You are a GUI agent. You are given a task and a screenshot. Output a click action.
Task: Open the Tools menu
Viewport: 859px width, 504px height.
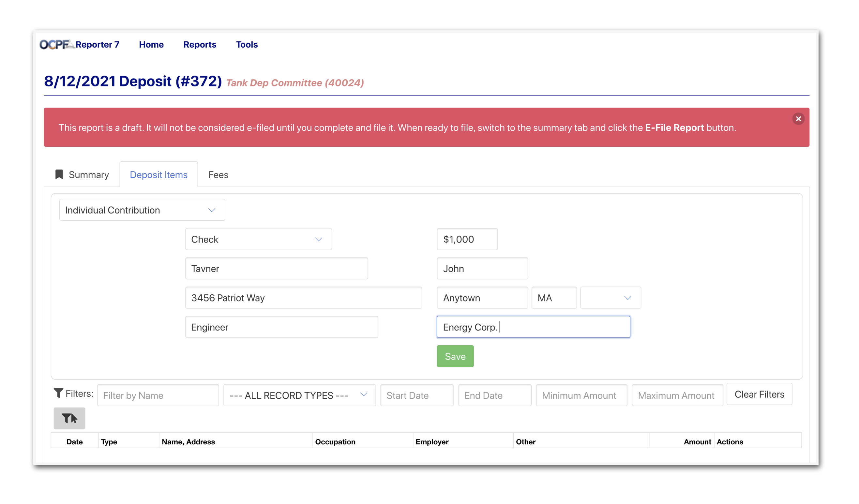pos(247,45)
